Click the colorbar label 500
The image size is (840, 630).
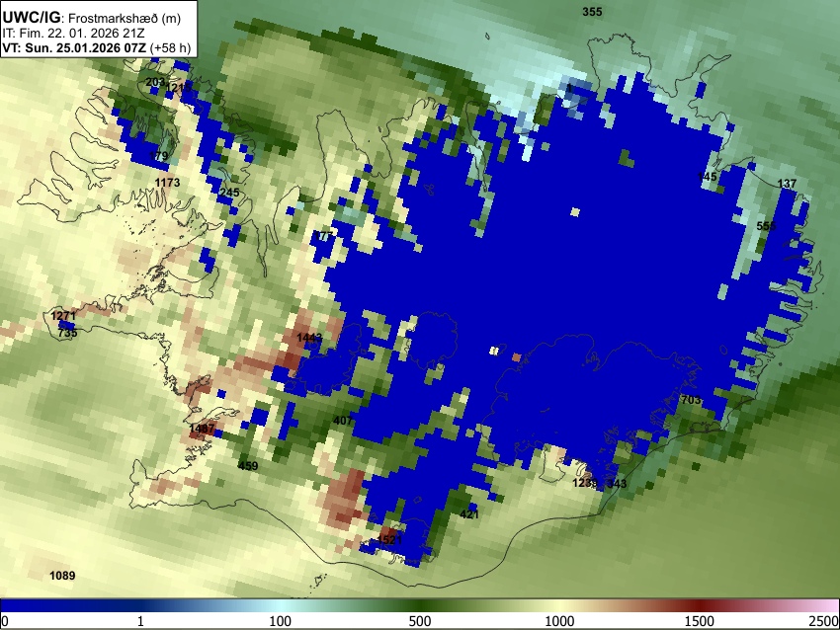click(420, 621)
